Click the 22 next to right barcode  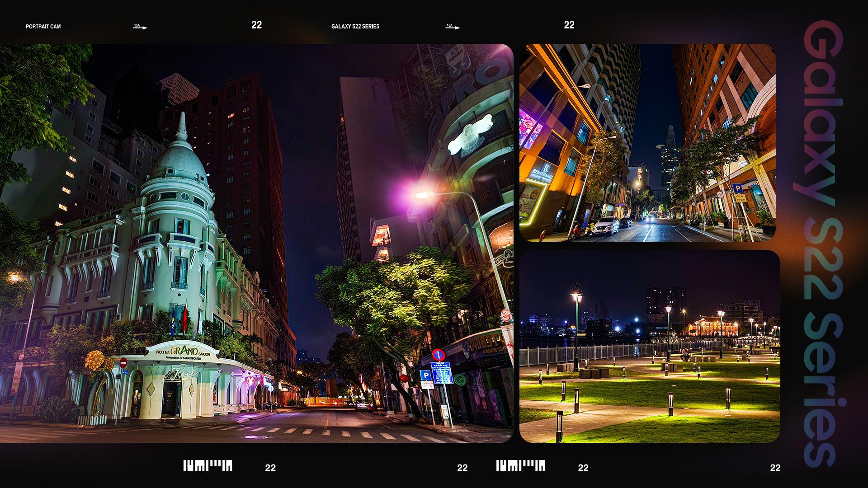pyautogui.click(x=583, y=468)
